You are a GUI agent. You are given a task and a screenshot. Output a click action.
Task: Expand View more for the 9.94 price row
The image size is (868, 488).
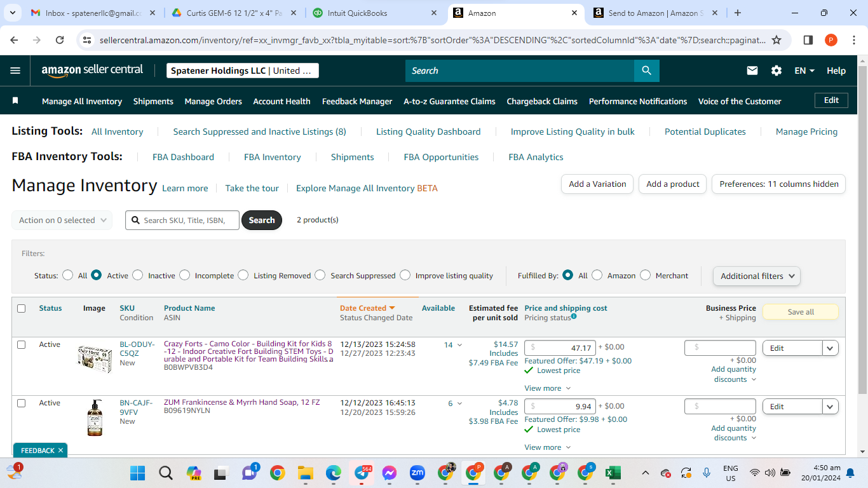click(548, 447)
